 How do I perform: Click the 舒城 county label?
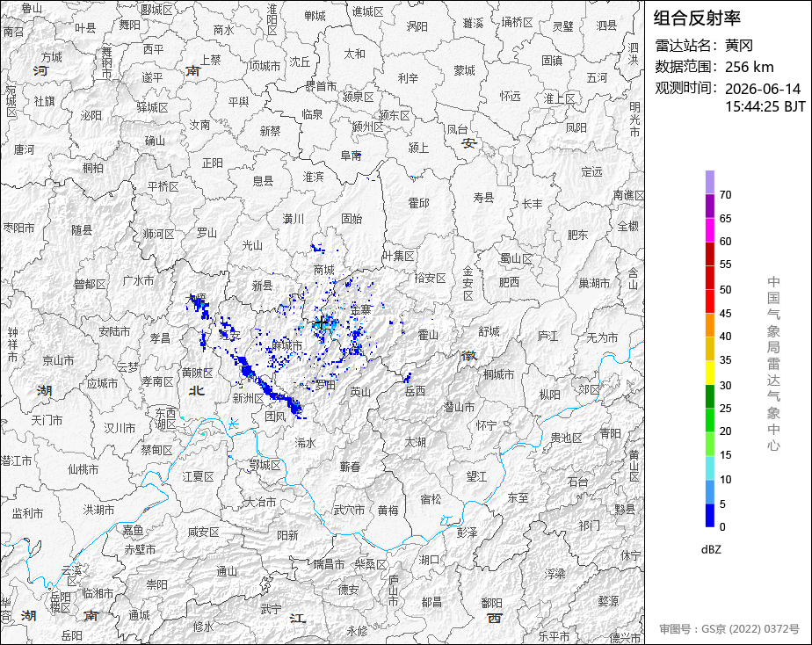489,330
